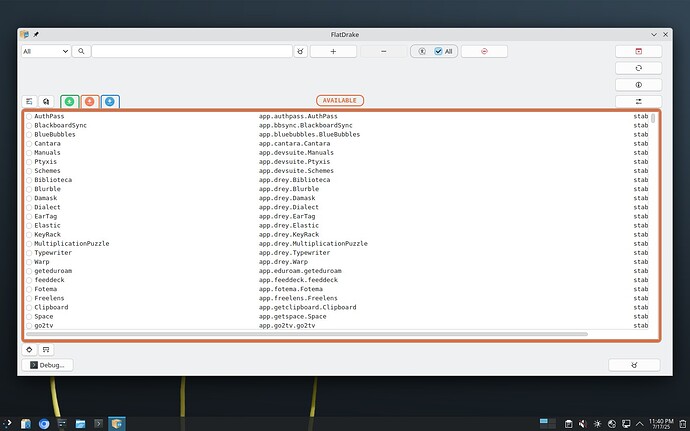Click the Elastic app name
Viewport: 690px width, 431px height.
click(48, 225)
